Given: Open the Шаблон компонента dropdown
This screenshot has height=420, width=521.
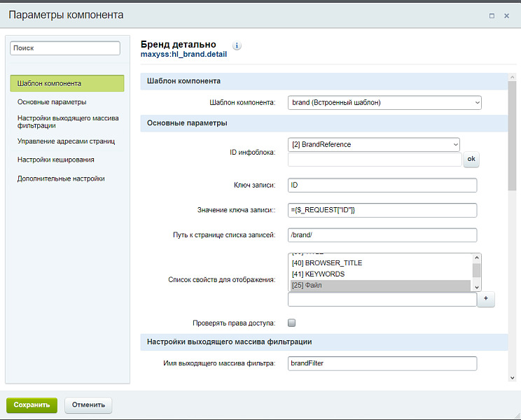Looking at the screenshot, I should pos(384,102).
